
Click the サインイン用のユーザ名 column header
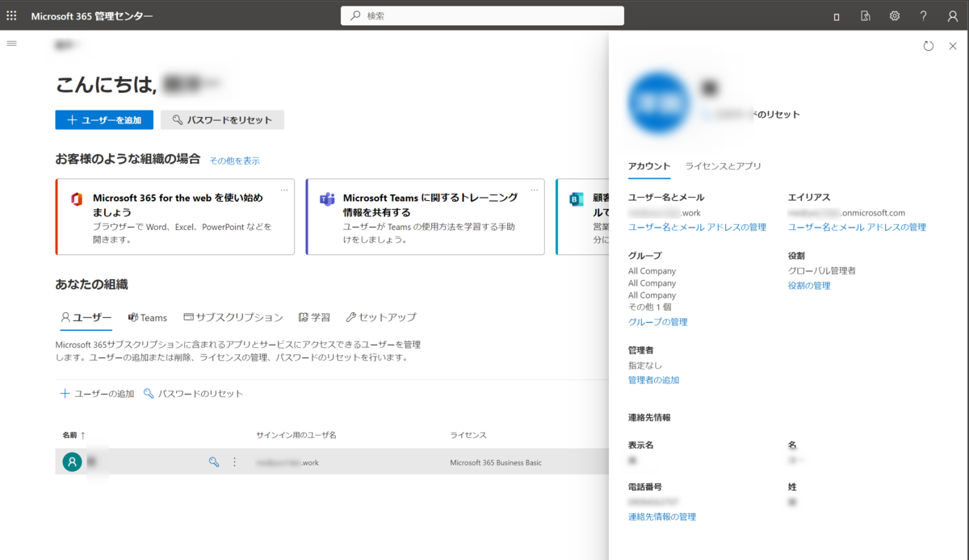(296, 435)
